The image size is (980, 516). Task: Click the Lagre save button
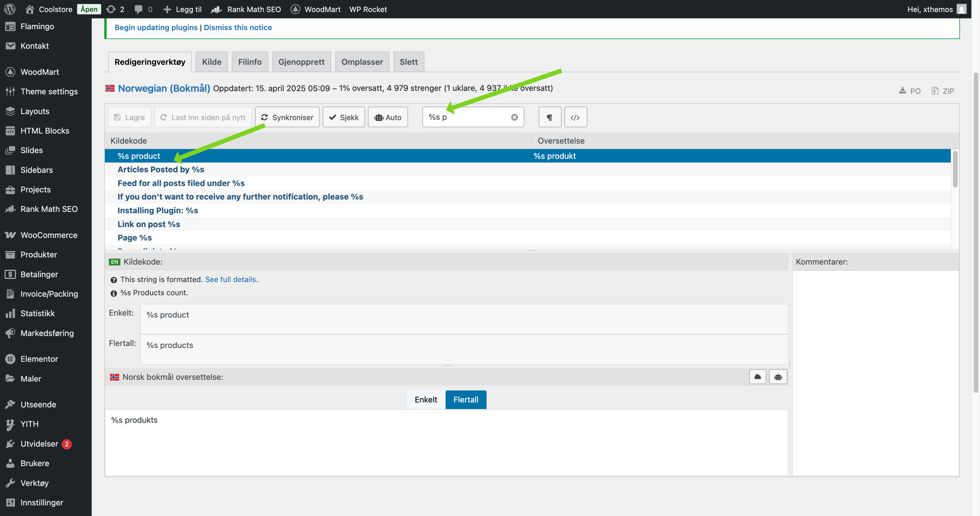point(129,117)
